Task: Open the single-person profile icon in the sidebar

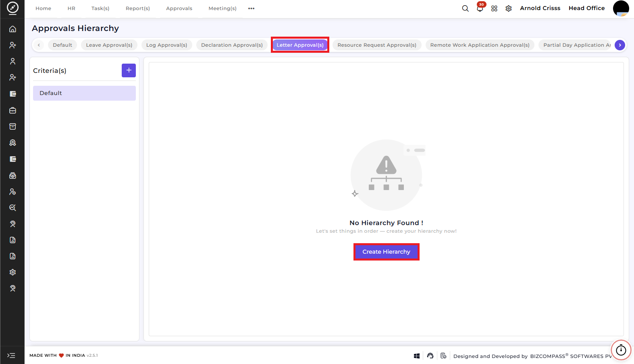Action: tap(12, 61)
